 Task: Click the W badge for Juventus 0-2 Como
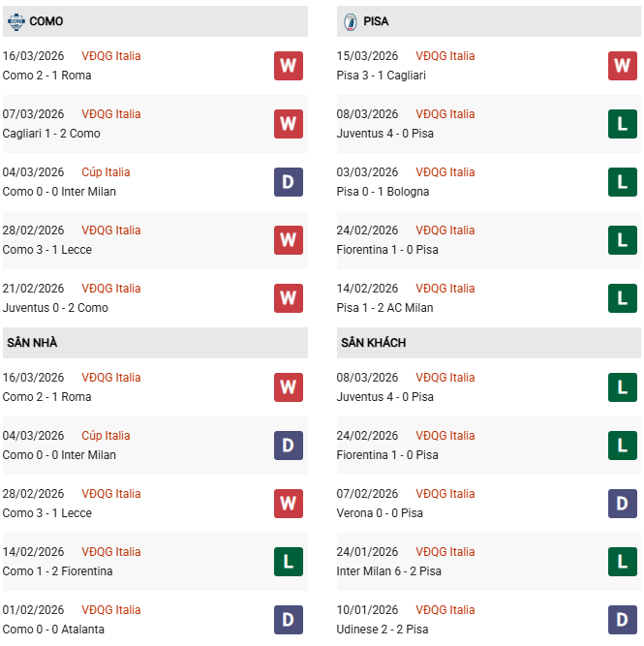point(288,298)
